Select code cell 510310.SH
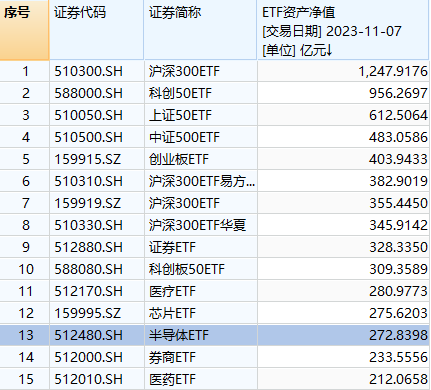This screenshot has width=431, height=390. pyautogui.click(x=97, y=181)
